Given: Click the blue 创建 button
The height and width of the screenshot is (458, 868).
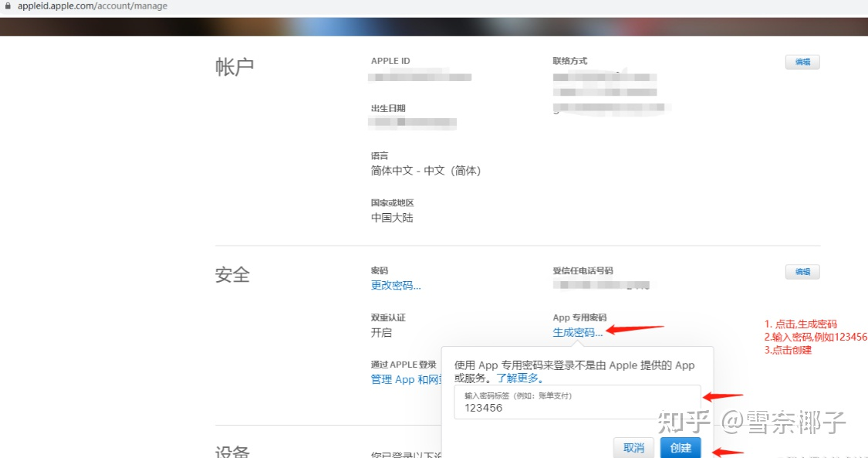Looking at the screenshot, I should pyautogui.click(x=681, y=447).
